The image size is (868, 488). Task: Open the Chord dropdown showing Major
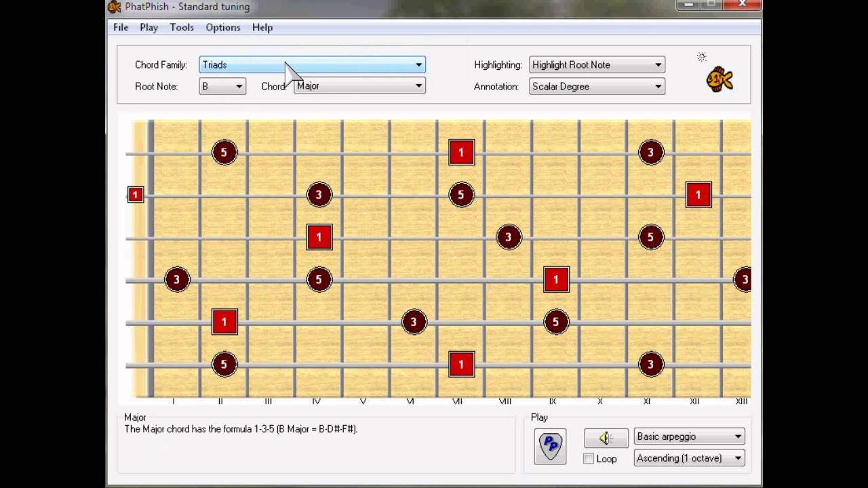[x=359, y=86]
